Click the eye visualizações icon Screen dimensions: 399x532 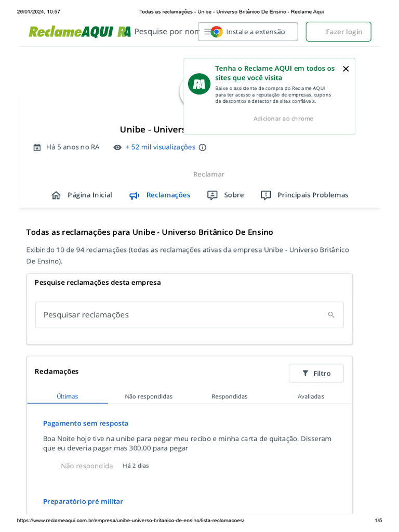click(117, 147)
